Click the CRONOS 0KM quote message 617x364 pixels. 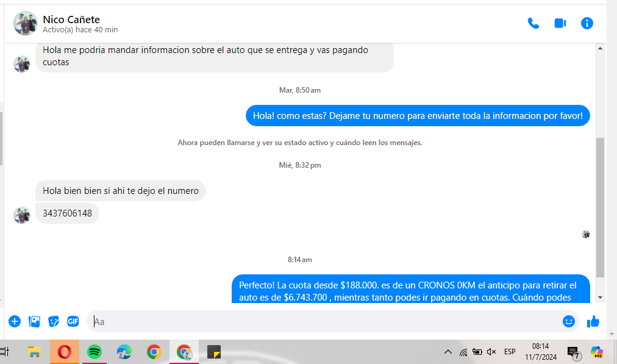[411, 289]
